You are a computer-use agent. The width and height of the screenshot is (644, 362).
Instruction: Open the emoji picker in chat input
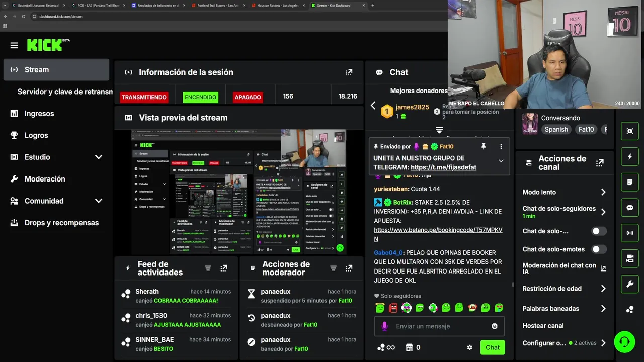(495, 326)
